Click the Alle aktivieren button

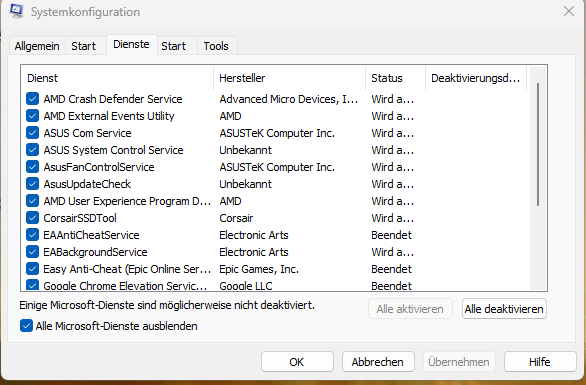point(410,309)
